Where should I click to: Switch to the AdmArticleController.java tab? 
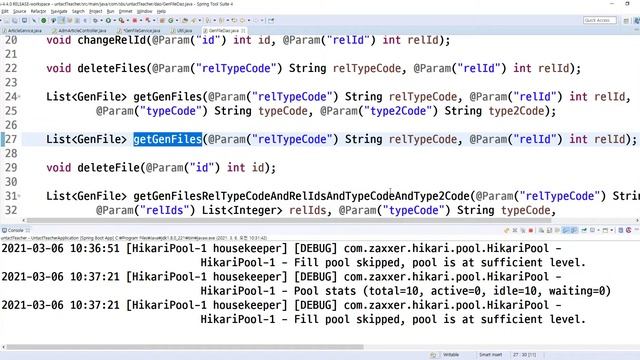click(x=79, y=31)
